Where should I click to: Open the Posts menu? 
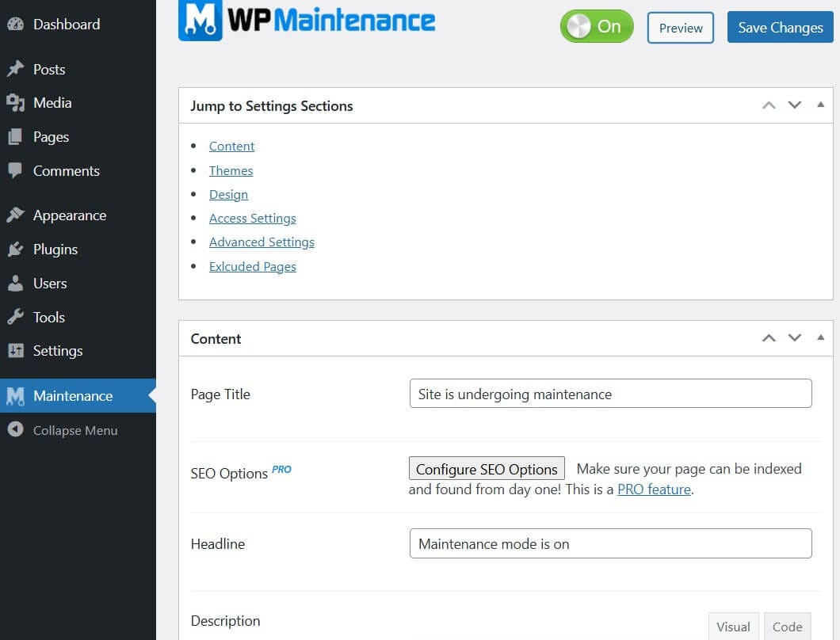click(49, 69)
